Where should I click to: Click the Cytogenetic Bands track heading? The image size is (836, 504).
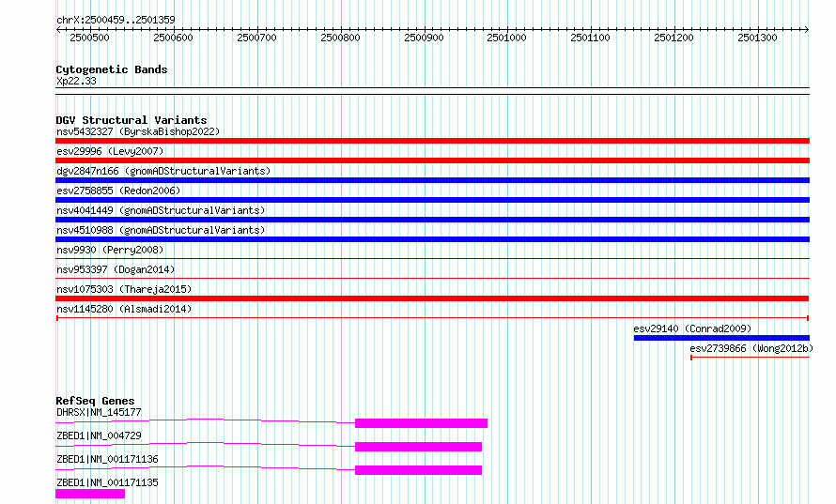112,69
